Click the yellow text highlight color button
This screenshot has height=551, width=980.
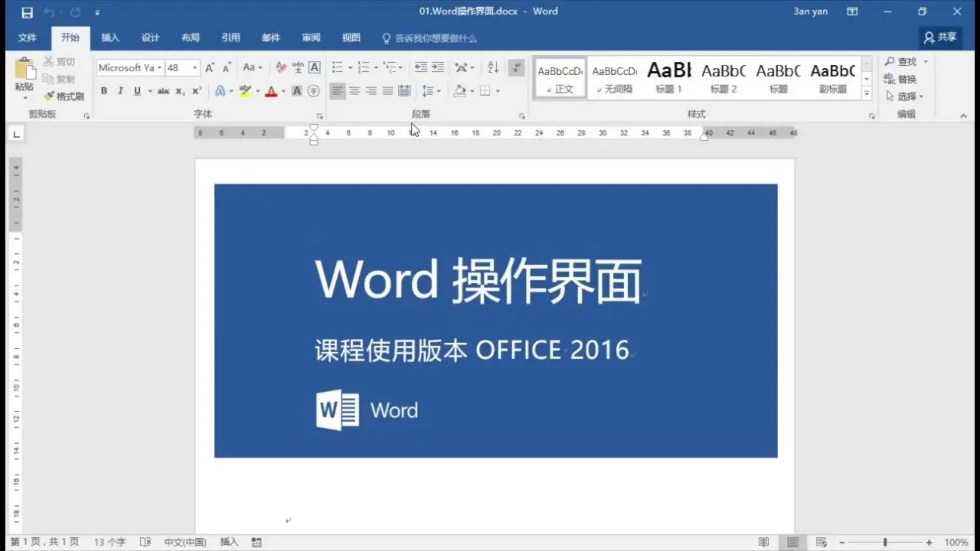[x=245, y=91]
